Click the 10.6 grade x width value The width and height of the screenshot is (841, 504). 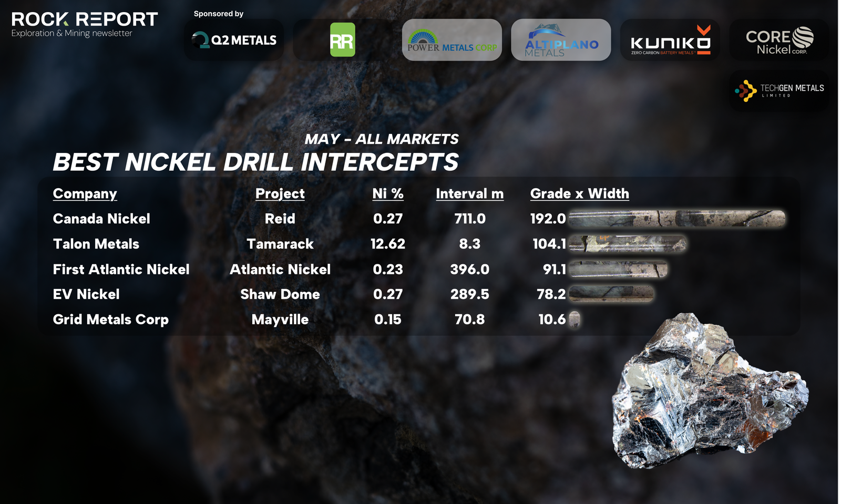552,320
